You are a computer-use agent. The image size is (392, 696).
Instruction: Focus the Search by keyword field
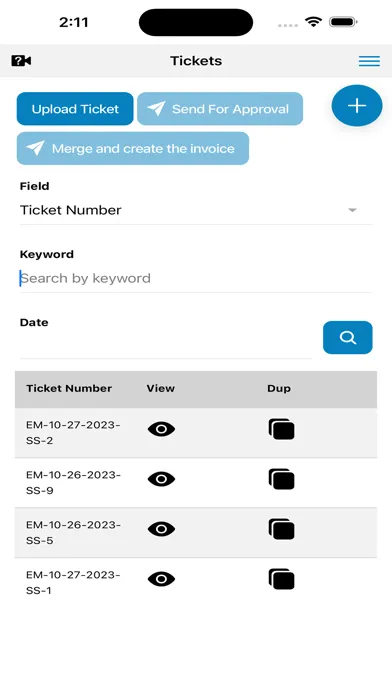[x=196, y=278]
